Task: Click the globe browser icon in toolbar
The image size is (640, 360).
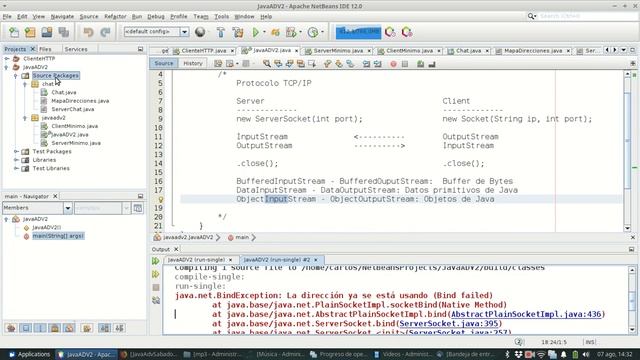Action: (x=200, y=32)
